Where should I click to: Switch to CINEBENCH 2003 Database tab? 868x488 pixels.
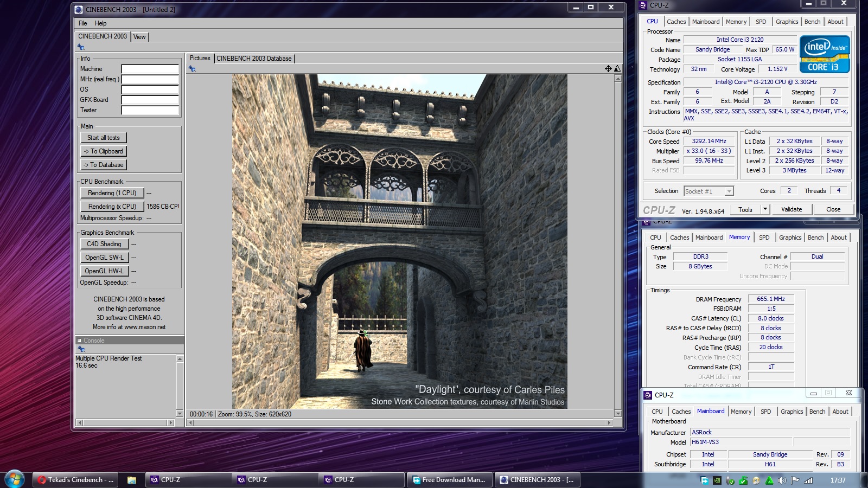pyautogui.click(x=254, y=59)
